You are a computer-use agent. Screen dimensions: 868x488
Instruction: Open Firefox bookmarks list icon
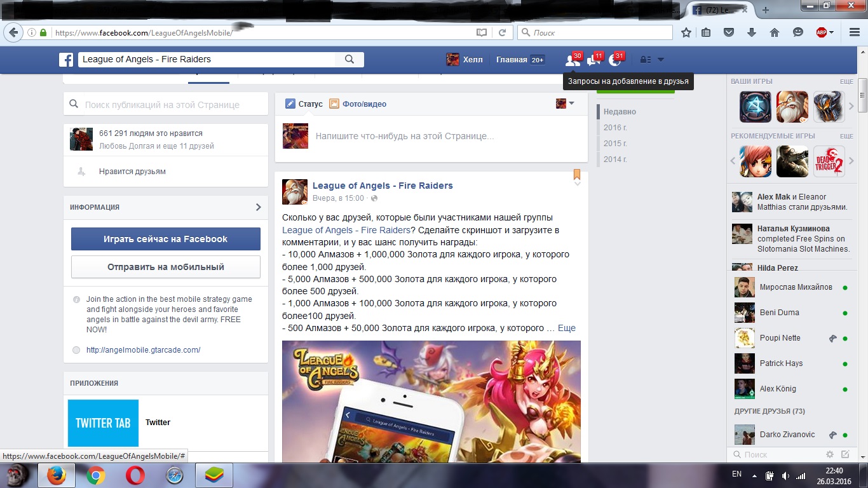pyautogui.click(x=706, y=32)
